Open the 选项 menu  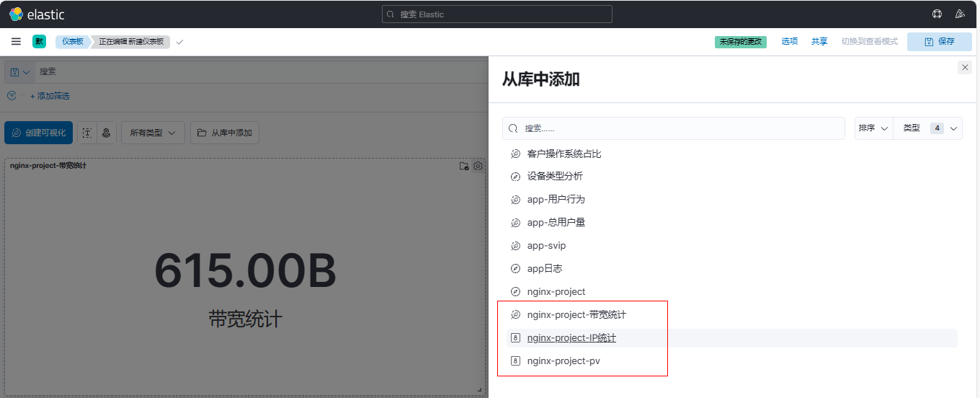pyautogui.click(x=790, y=42)
